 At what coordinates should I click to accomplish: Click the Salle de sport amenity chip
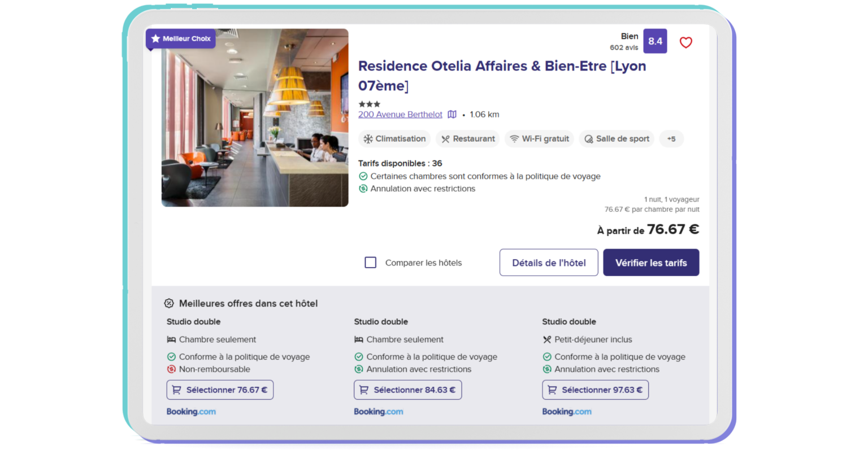click(617, 139)
